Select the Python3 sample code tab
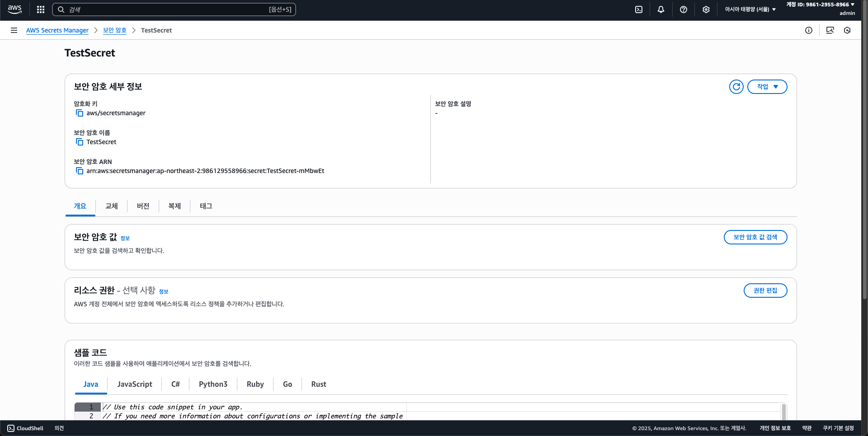Viewport: 868px width, 436px height. tap(213, 384)
